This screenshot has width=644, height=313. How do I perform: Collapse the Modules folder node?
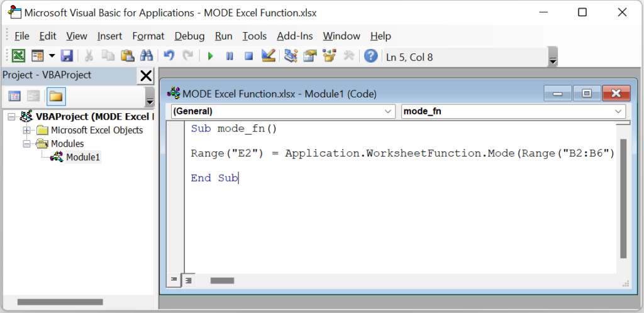click(27, 144)
